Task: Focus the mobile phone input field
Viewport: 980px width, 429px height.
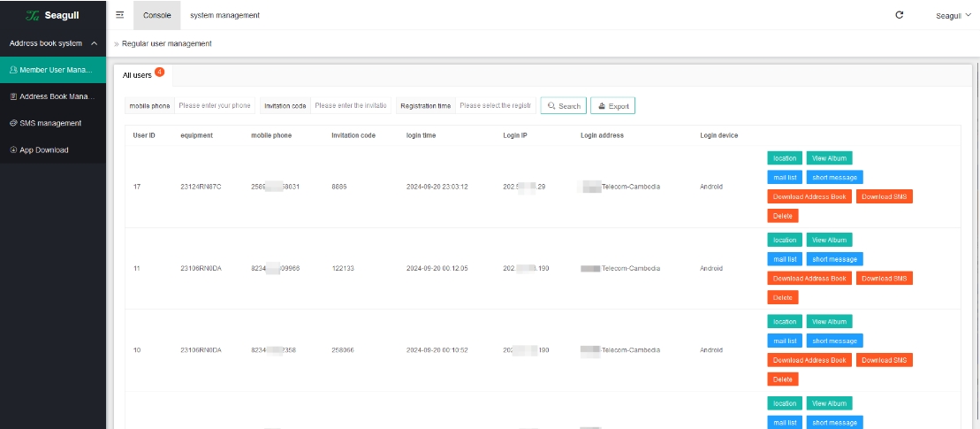Action: tap(215, 105)
